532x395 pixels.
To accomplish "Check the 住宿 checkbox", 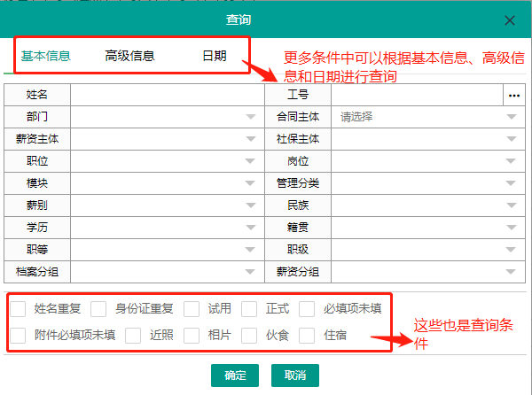I will pos(308,336).
